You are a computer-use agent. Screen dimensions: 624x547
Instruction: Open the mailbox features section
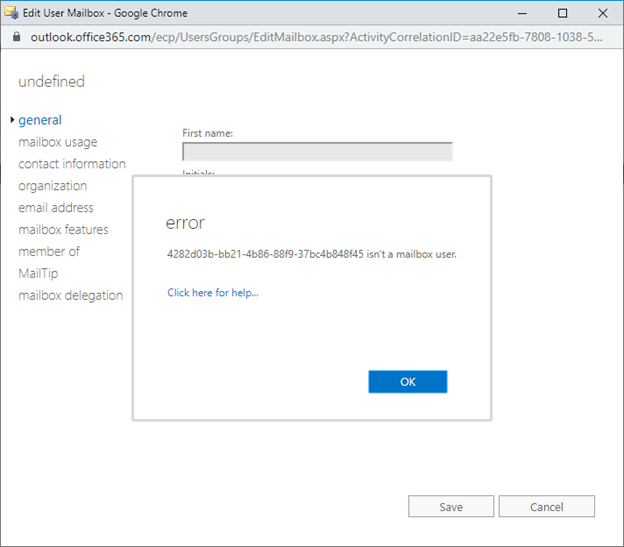click(x=63, y=230)
